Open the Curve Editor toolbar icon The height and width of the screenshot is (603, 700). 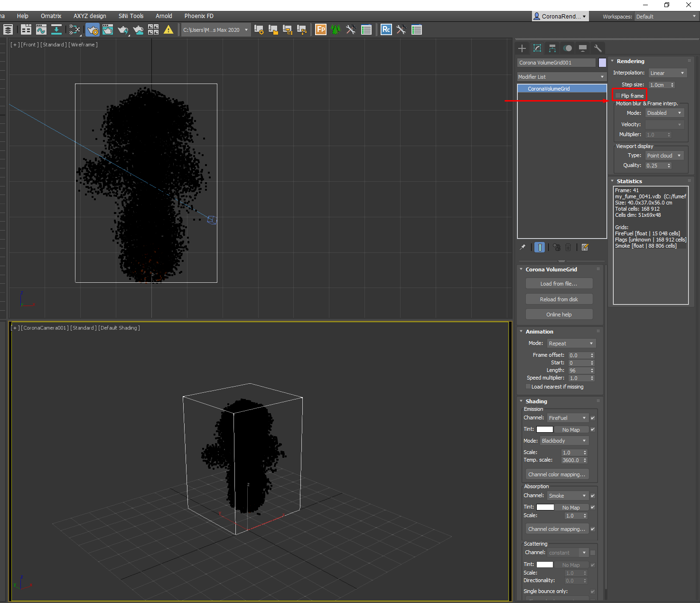click(x=41, y=30)
